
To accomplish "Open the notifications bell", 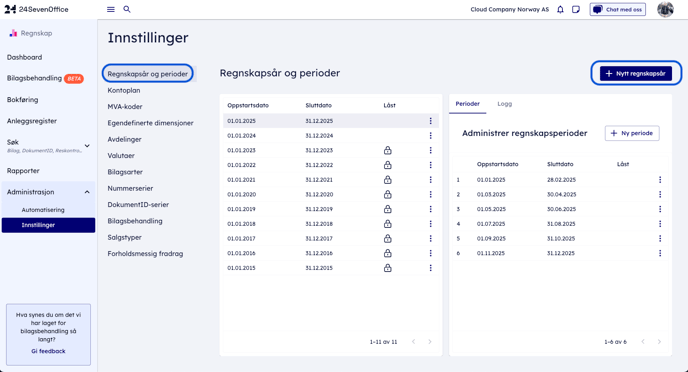I will point(560,9).
